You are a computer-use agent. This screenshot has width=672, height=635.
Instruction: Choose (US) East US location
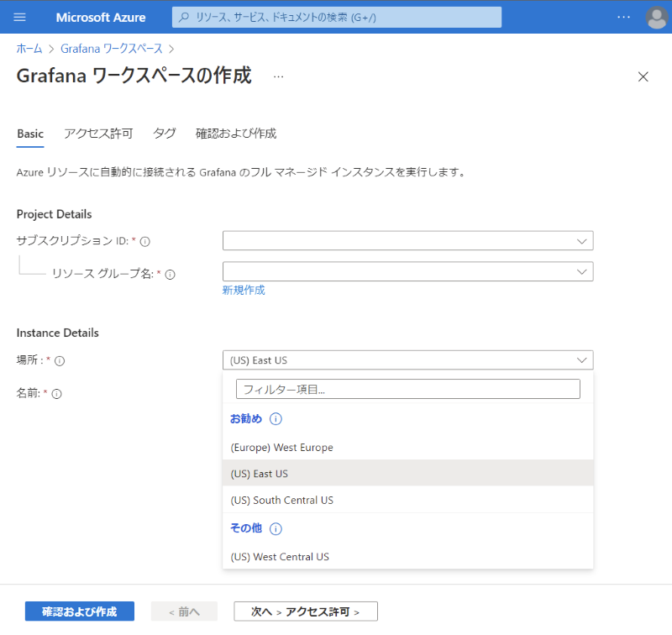click(407, 474)
